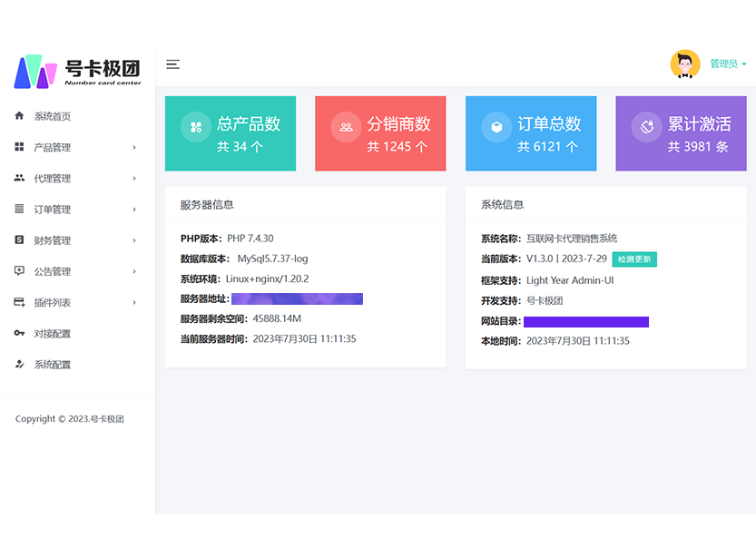Click the administrator avatar picture

(685, 64)
